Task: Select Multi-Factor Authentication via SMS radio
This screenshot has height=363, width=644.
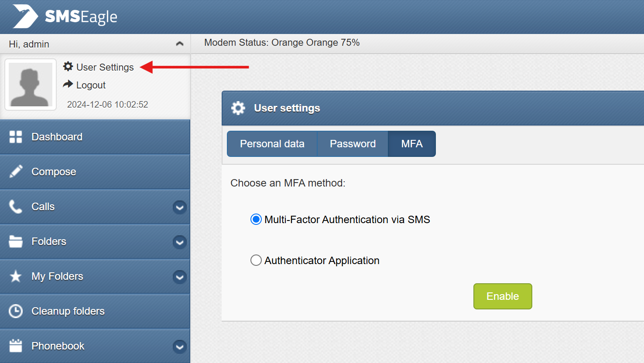Action: click(256, 219)
